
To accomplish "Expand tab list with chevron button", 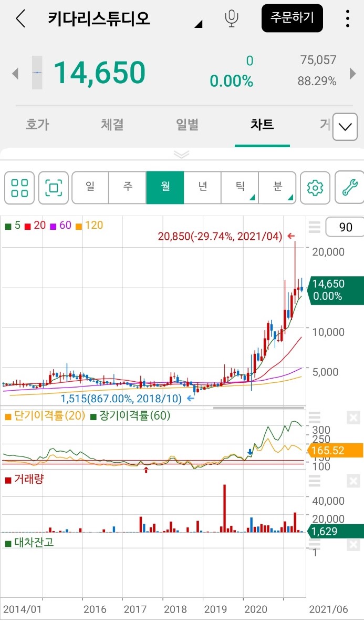I will click(x=345, y=127).
